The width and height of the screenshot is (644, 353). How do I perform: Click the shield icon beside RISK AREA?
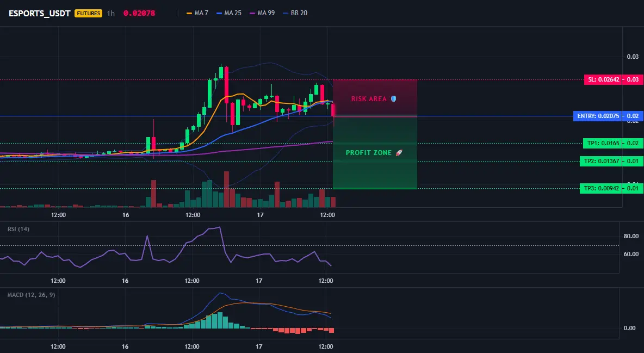tap(393, 99)
